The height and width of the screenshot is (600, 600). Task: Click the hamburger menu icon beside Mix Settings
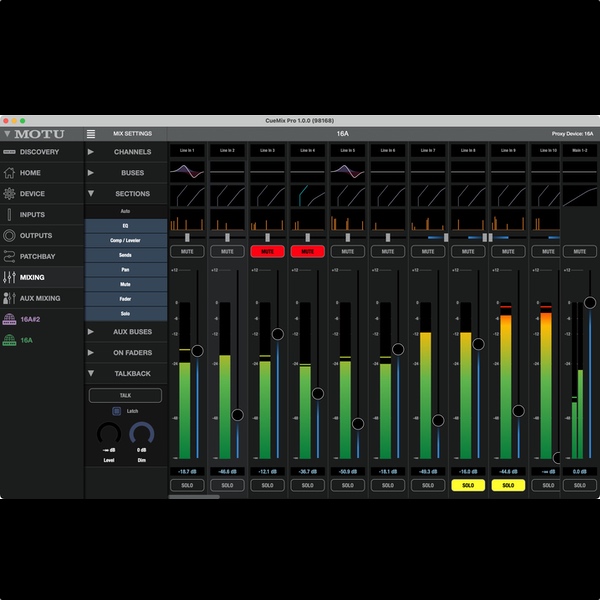91,134
